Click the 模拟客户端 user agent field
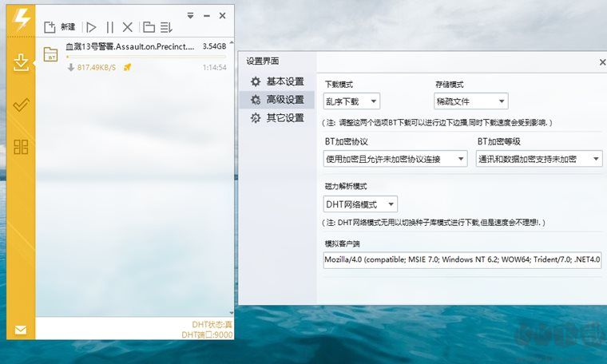607x364 pixels. coord(462,259)
